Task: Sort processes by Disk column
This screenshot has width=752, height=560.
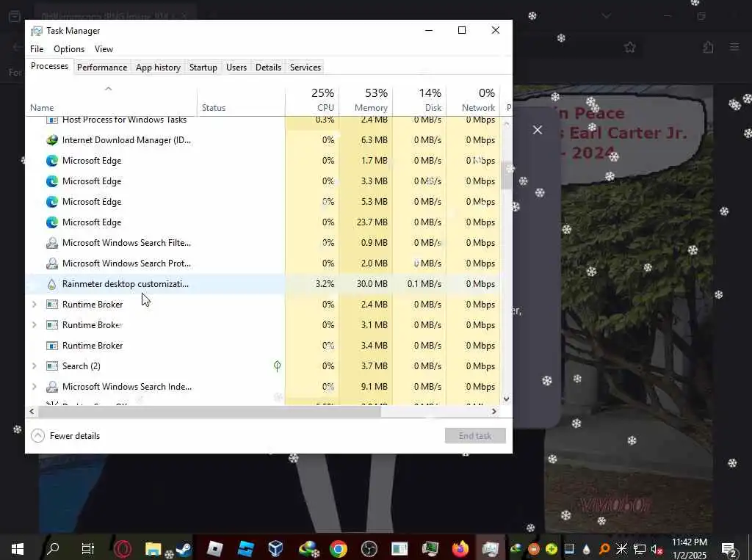Action: click(x=419, y=100)
